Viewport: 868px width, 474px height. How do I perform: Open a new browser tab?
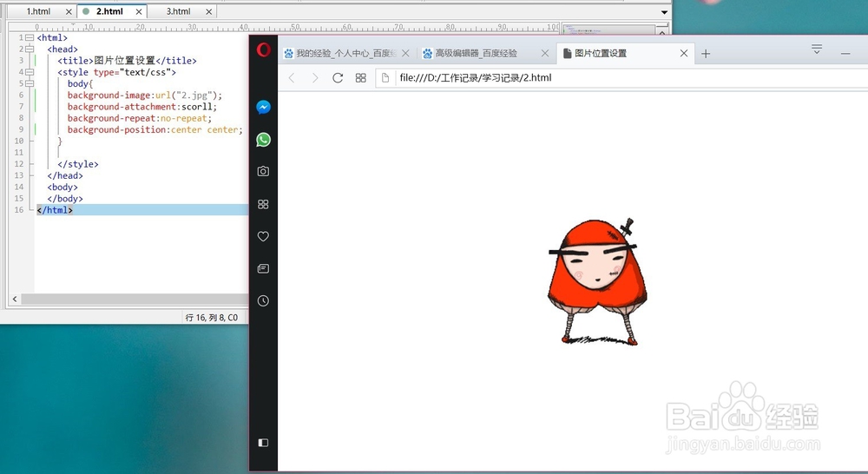[x=706, y=54]
